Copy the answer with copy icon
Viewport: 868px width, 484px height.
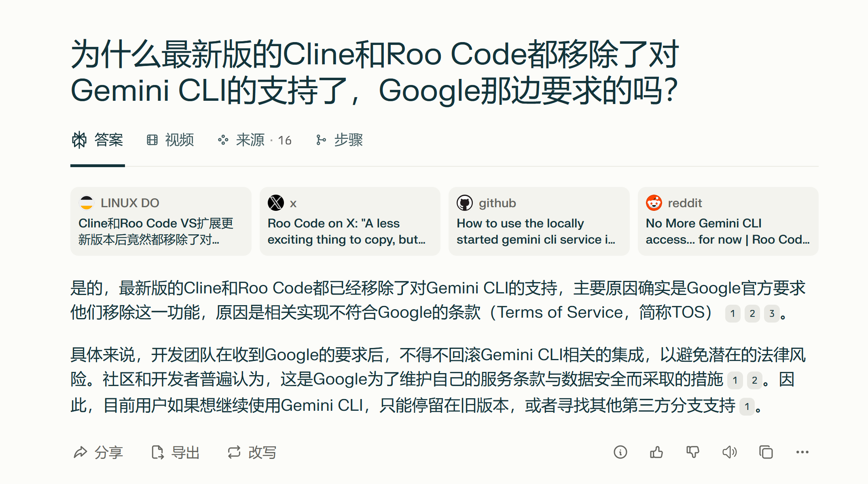tap(766, 452)
